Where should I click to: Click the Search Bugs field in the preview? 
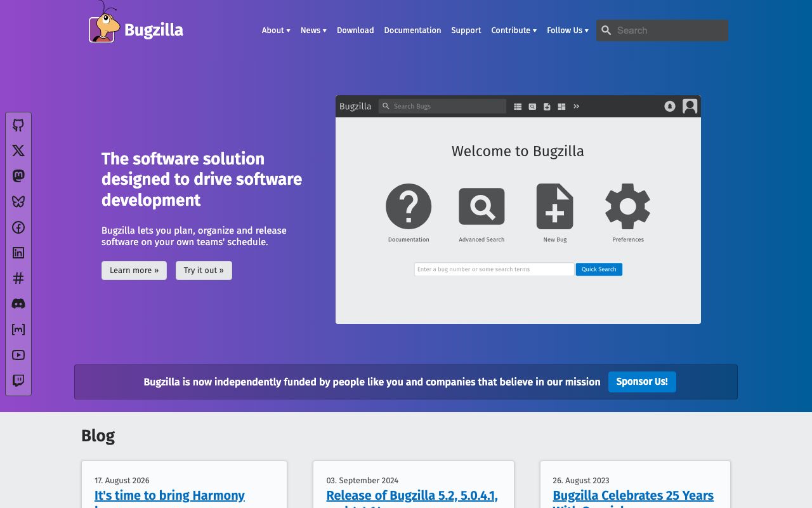tap(442, 106)
